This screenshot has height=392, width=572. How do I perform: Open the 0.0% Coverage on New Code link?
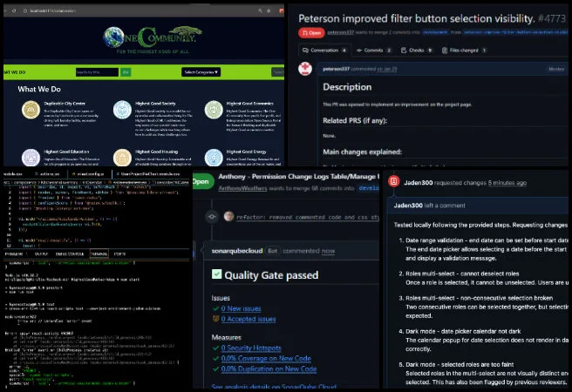click(x=266, y=359)
